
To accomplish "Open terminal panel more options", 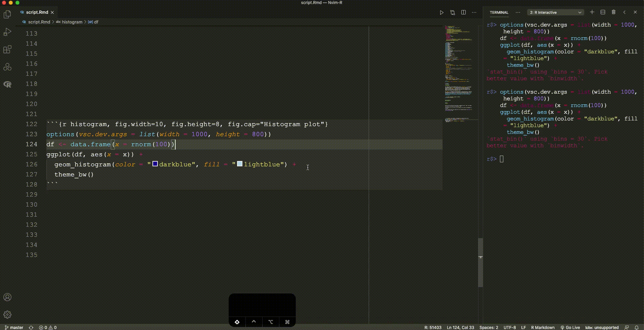I will (x=518, y=12).
